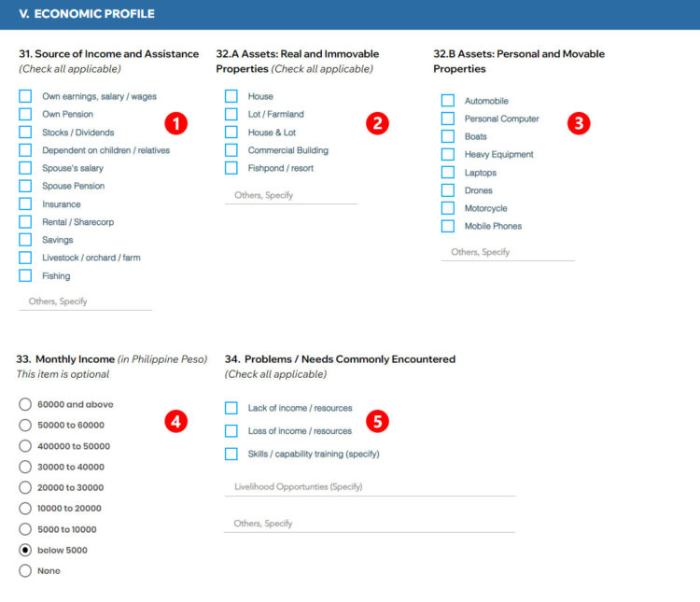Click Others, Specify field under Personal and Movable Properties
This screenshot has width=700, height=602.
point(508,253)
